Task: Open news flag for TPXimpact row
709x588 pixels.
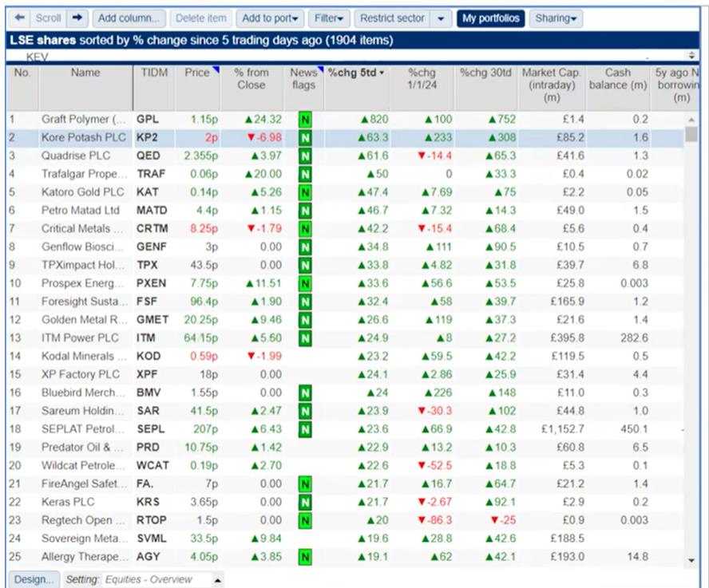Action: (305, 266)
